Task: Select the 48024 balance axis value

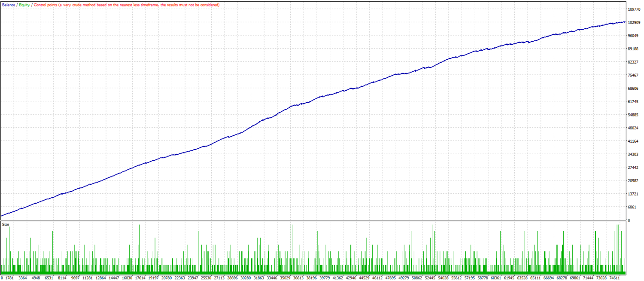Action: [x=634, y=128]
